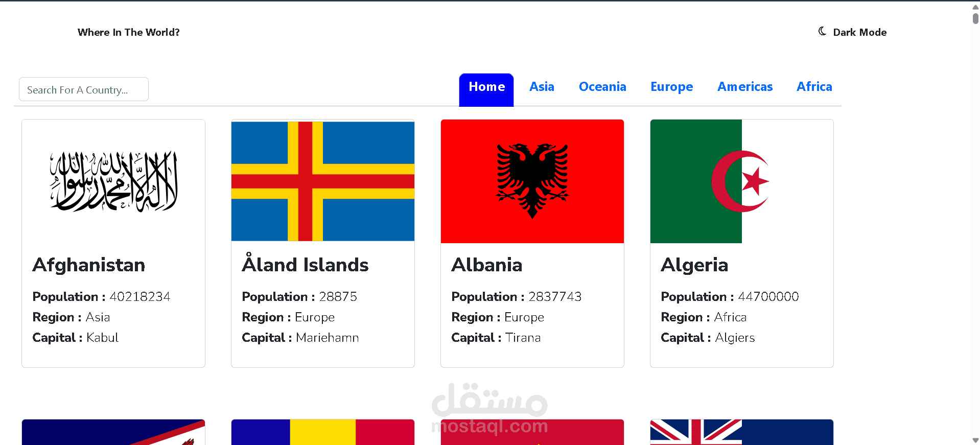Switch to the Asia region tab

pos(542,87)
